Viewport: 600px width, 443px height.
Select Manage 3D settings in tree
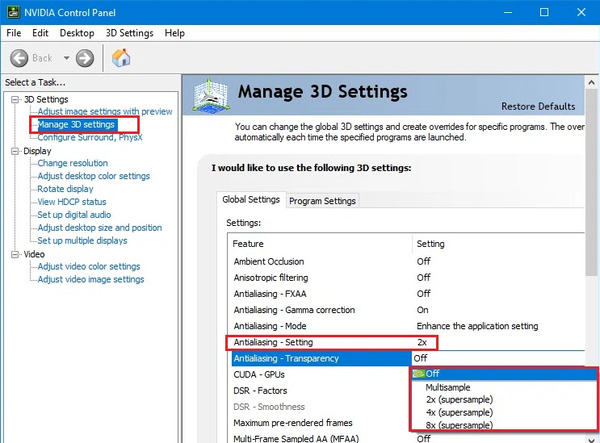pos(76,125)
